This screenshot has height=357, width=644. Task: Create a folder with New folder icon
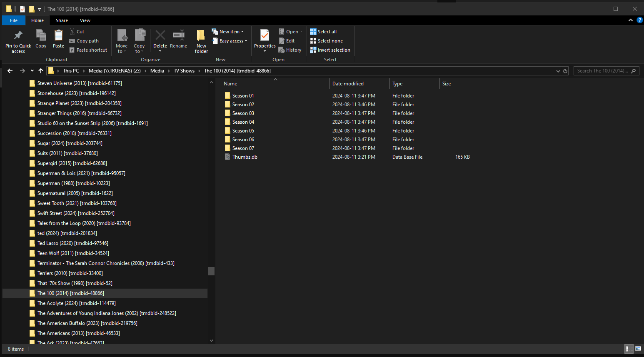(x=201, y=36)
